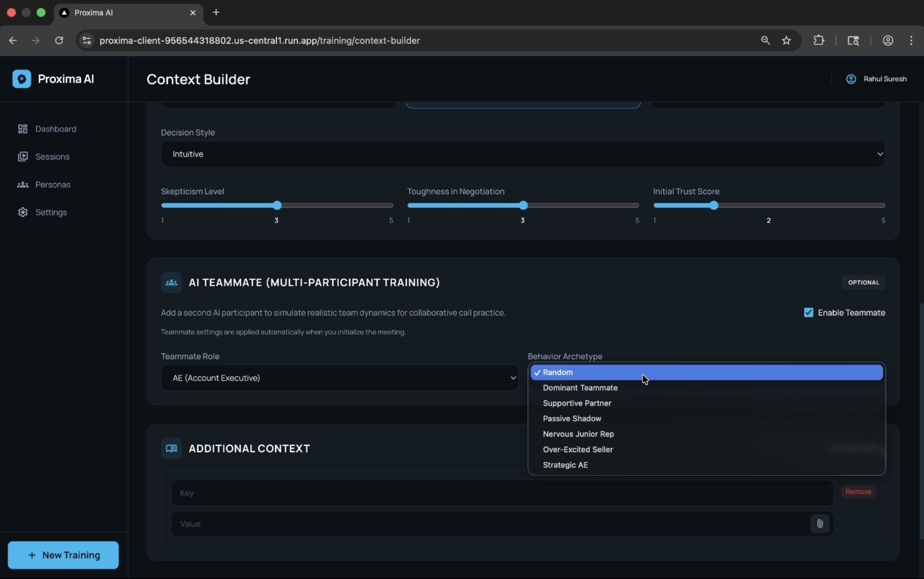Open the Teammate Role dropdown

point(339,378)
